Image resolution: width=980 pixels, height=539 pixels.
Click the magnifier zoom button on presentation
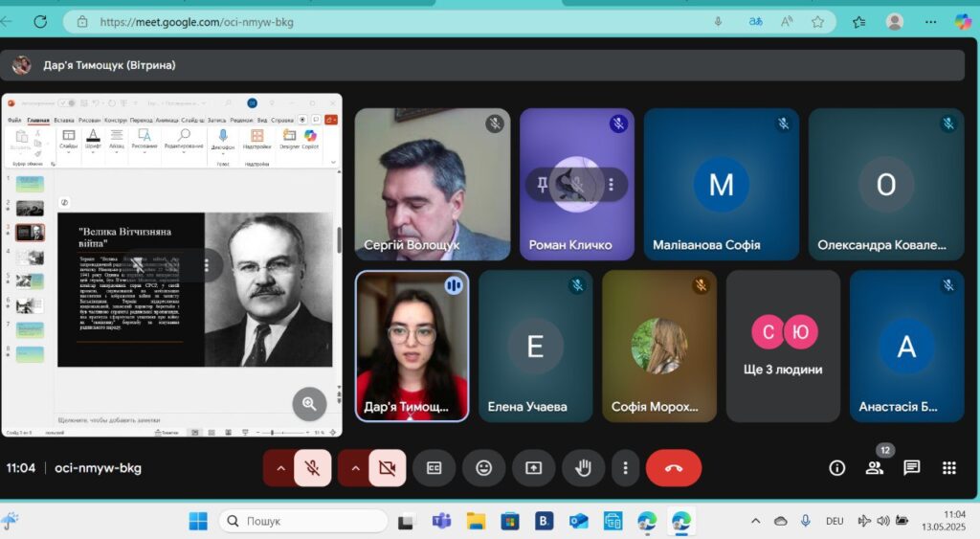(x=309, y=403)
